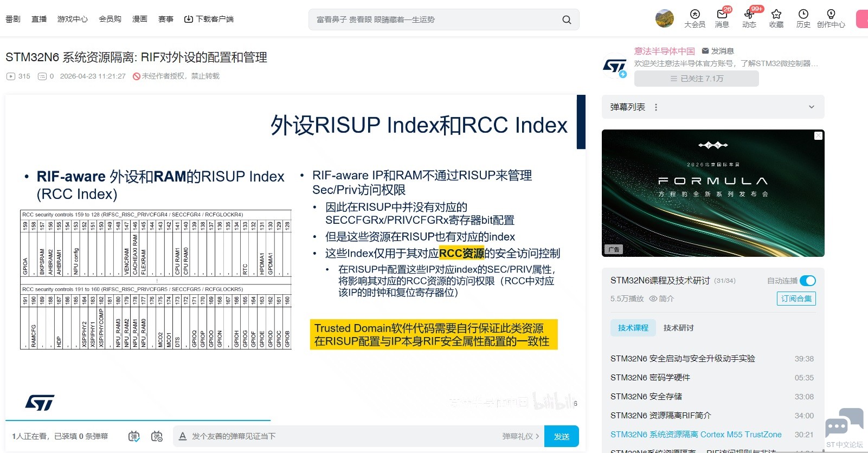Expand 弹幕礼仪 arrow
The height and width of the screenshot is (453, 868).
coord(537,436)
